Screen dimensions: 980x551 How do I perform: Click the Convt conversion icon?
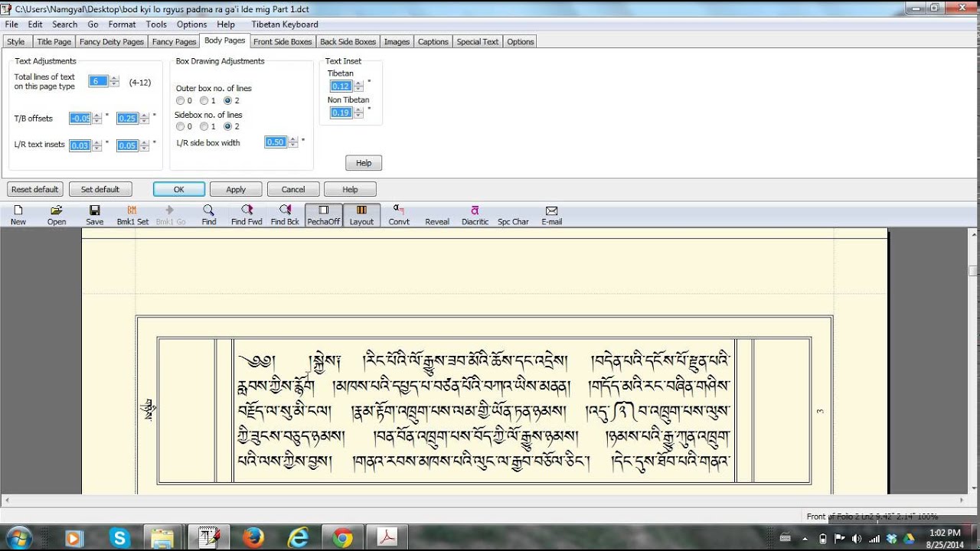pyautogui.click(x=399, y=215)
